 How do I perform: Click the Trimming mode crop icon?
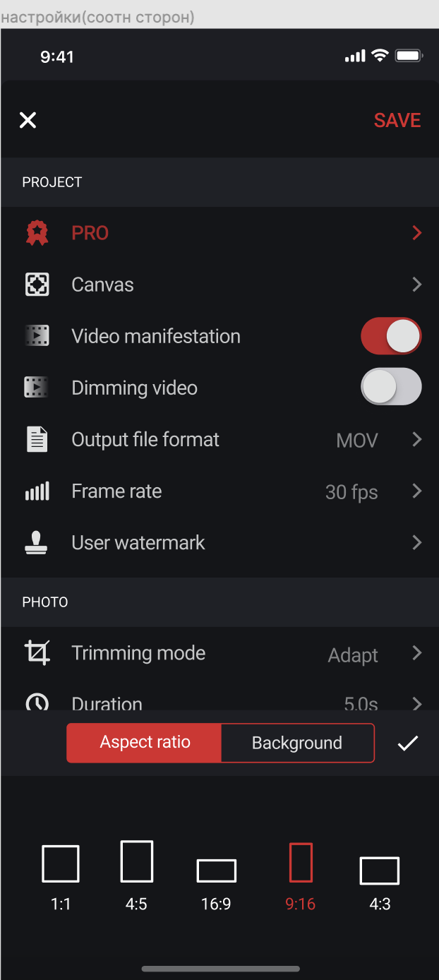[x=37, y=652]
